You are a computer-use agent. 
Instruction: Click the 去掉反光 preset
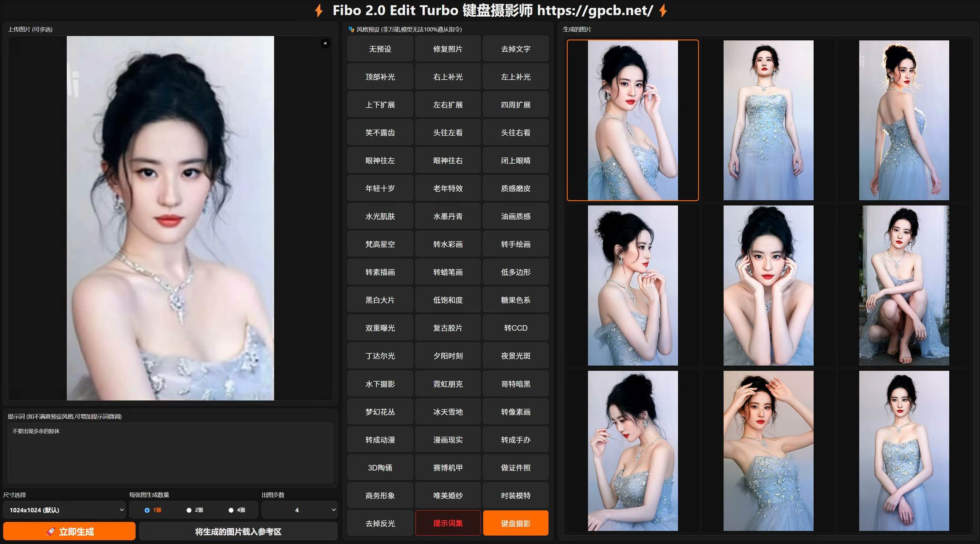point(380,524)
